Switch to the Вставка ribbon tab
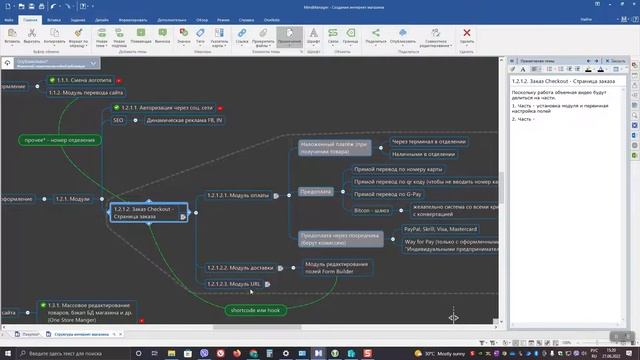Image resolution: width=640 pixels, height=360 pixels. (x=54, y=20)
